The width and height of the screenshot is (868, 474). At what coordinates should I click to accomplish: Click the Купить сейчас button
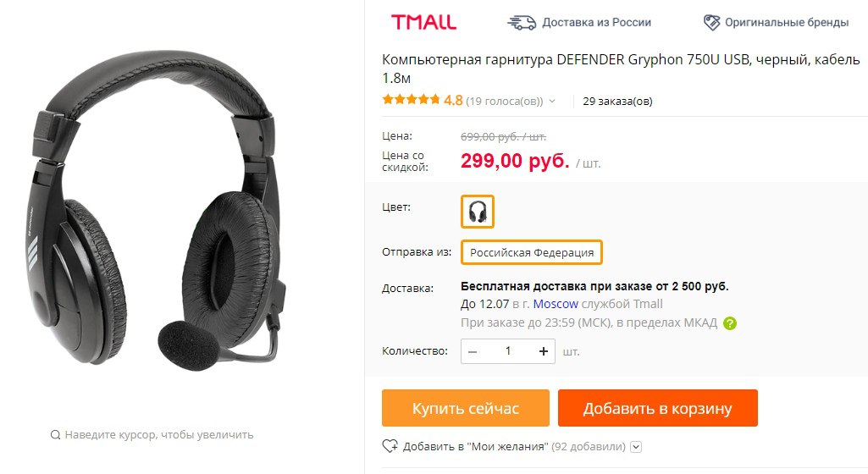coord(466,408)
